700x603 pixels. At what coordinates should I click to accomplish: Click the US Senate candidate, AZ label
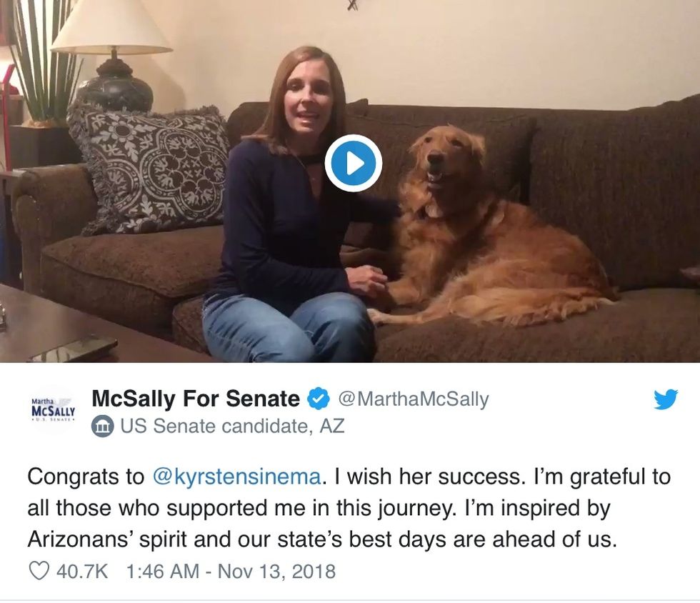pyautogui.click(x=231, y=427)
